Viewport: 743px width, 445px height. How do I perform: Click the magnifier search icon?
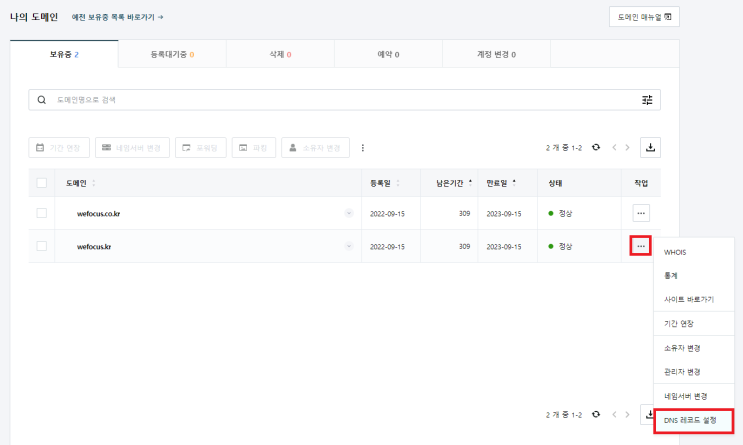(42, 100)
